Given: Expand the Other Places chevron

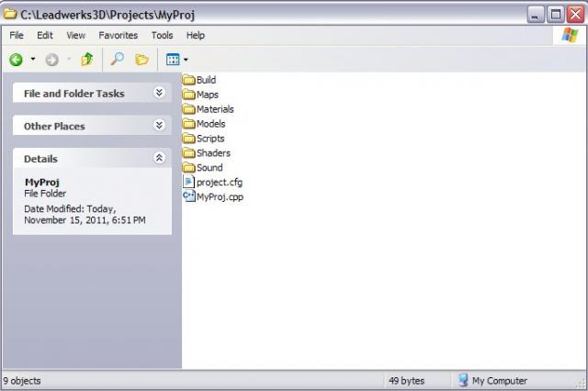Looking at the screenshot, I should pyautogui.click(x=159, y=125).
